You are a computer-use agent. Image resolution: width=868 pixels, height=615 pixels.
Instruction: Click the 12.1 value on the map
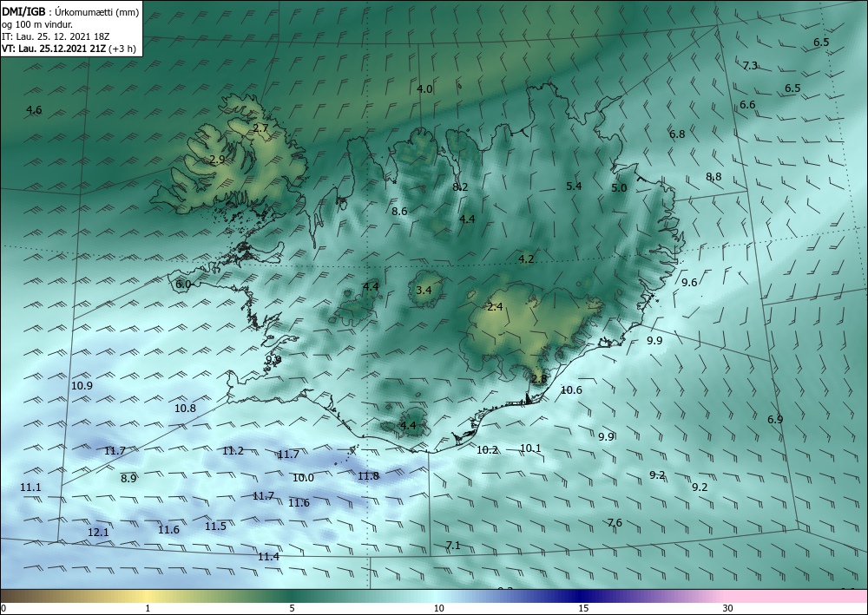coord(98,532)
